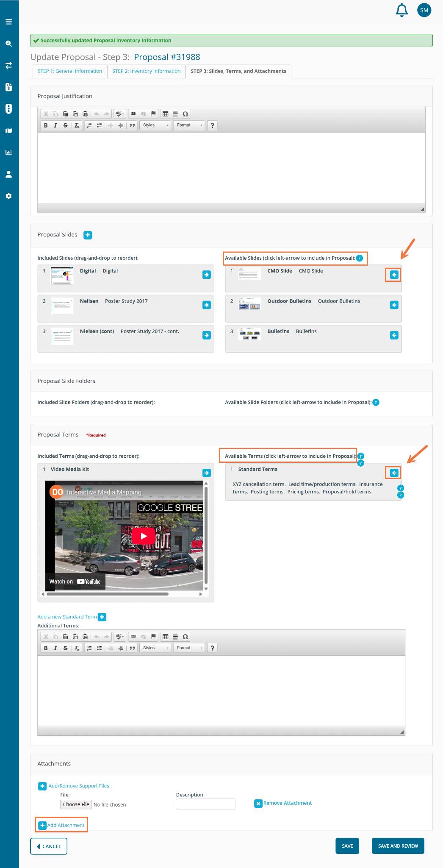Open the notifications bell
Screen dimensions: 443x868
401,10
